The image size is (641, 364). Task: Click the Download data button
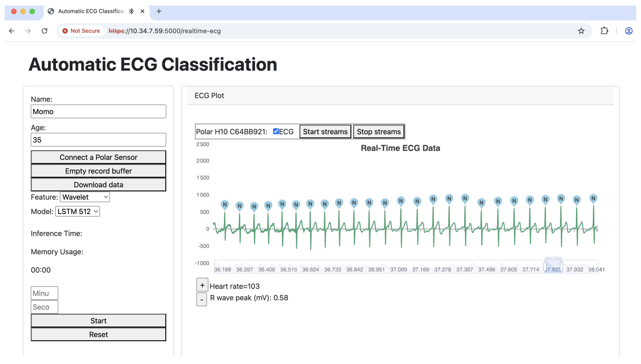[x=98, y=185]
